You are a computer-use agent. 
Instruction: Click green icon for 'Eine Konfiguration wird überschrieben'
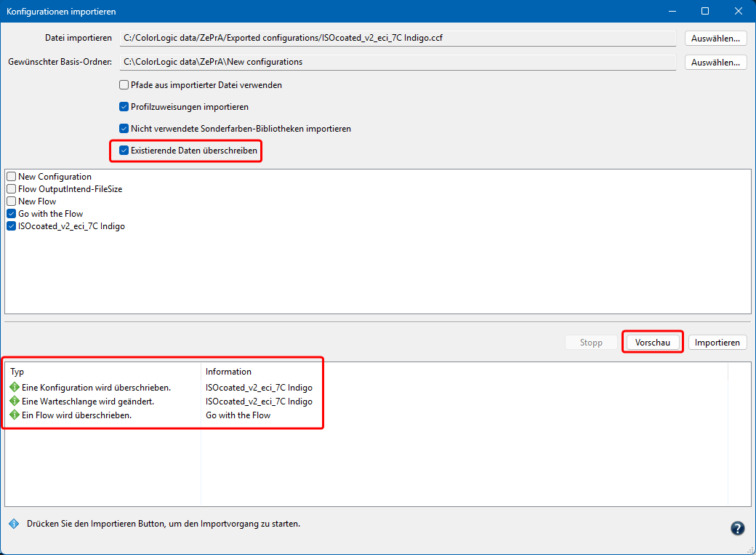(14, 388)
